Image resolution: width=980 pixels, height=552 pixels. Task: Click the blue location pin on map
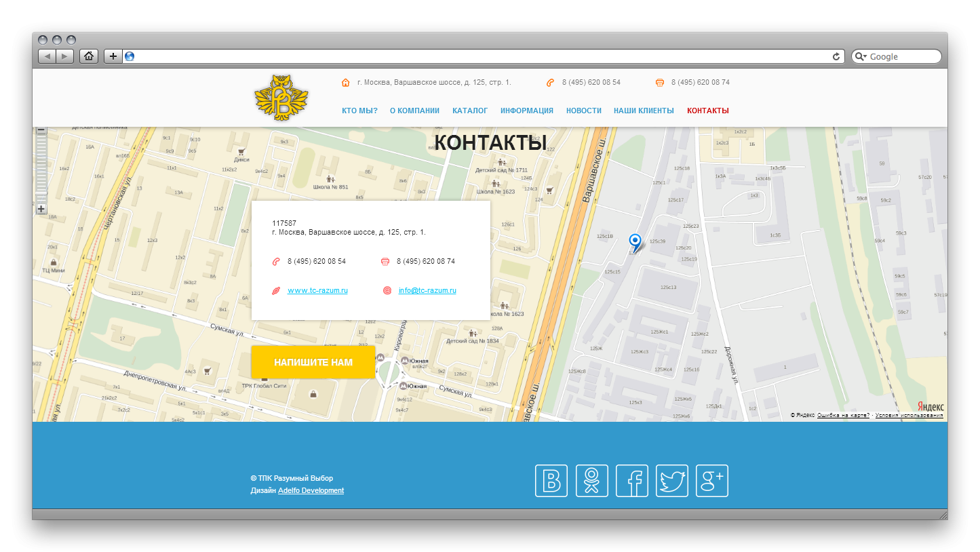coord(635,243)
